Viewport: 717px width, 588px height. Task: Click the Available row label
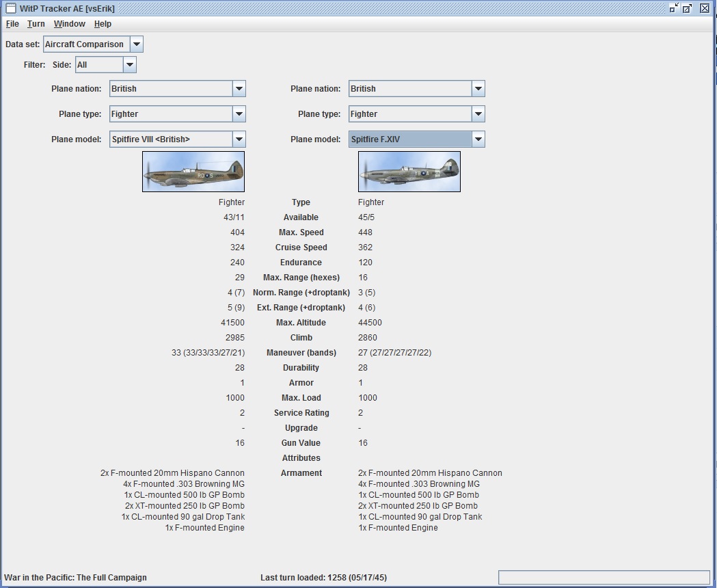coord(301,217)
